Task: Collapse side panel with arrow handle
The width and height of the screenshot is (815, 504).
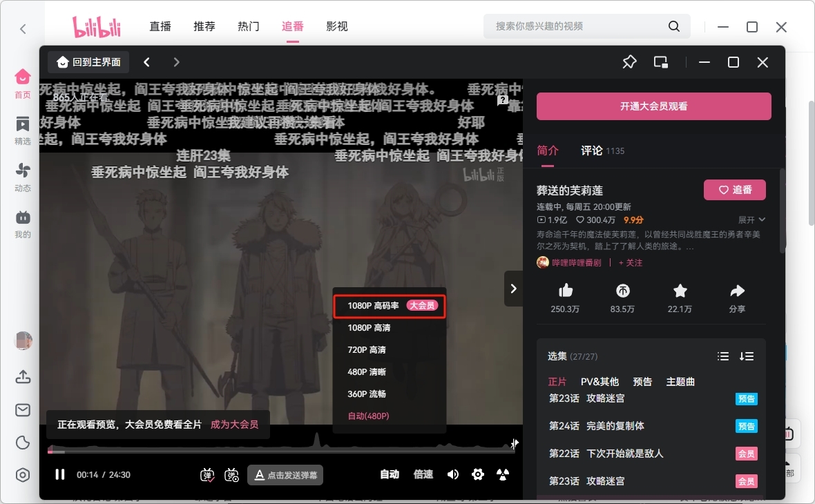Action: pyautogui.click(x=514, y=289)
